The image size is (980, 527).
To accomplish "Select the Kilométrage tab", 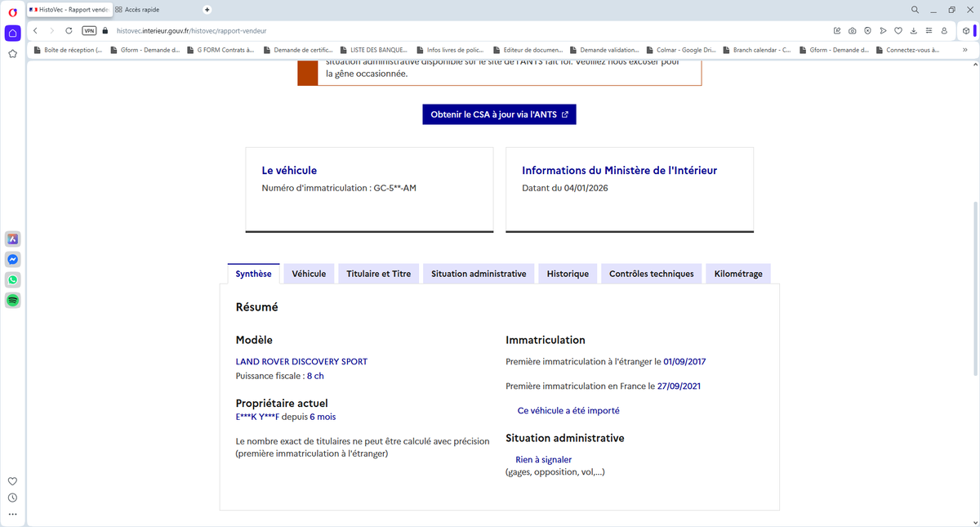I will click(x=737, y=274).
